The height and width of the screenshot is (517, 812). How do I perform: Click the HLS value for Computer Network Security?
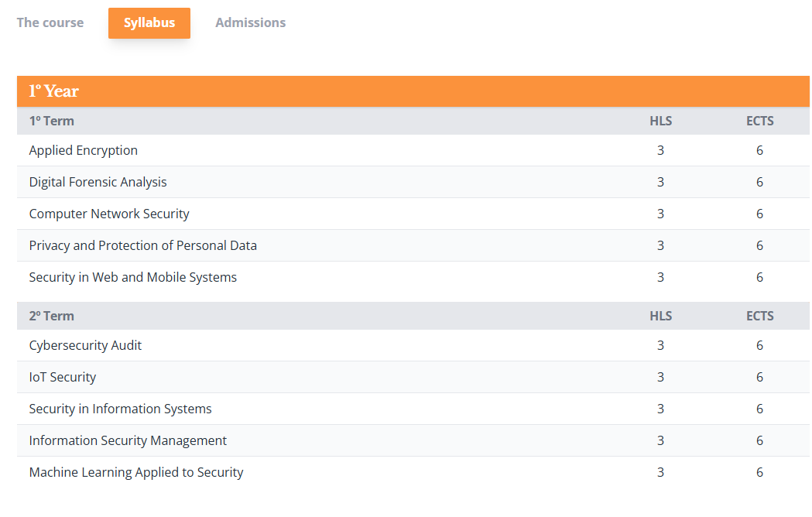[661, 214]
